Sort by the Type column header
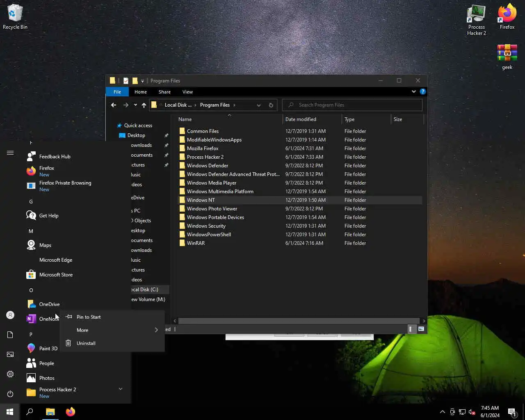Screen dimensions: 525x420 point(366,119)
